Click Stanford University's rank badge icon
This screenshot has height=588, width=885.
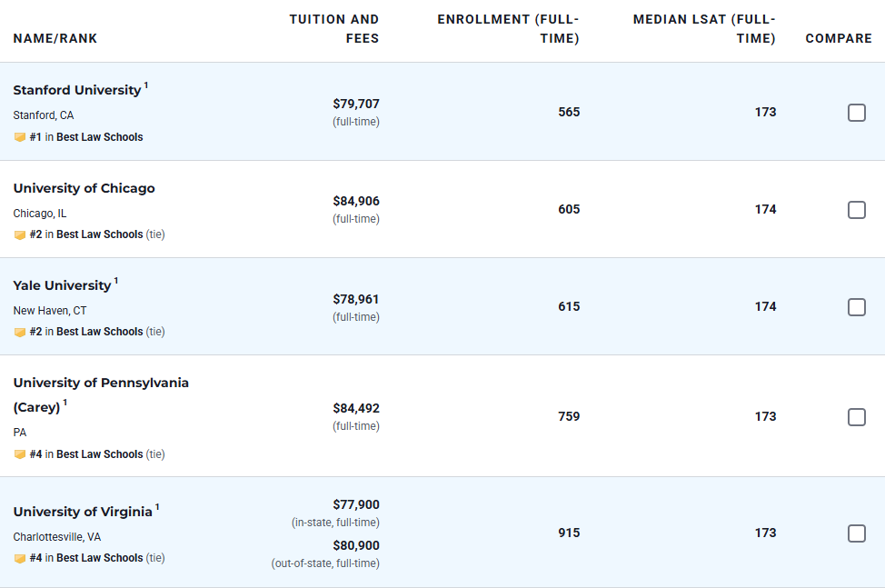coord(19,137)
